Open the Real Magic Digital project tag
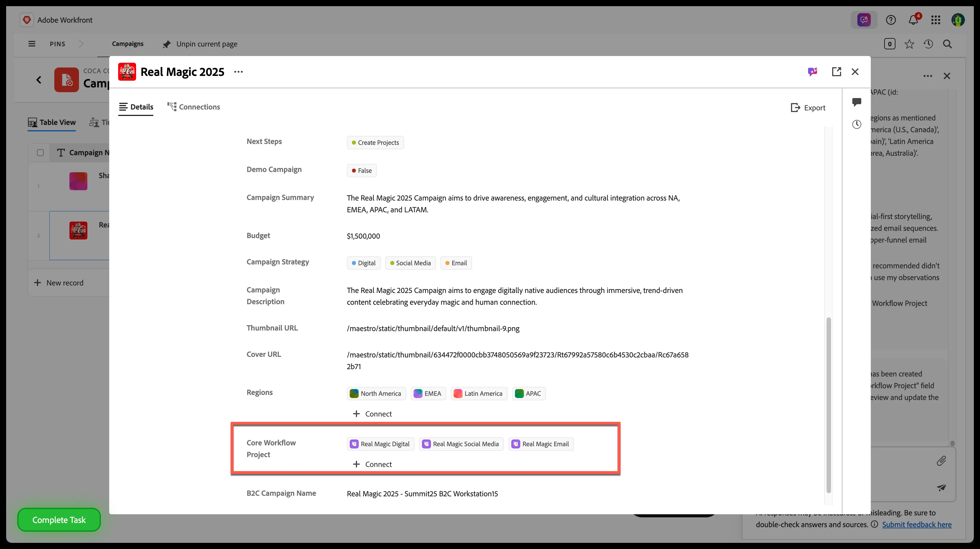The height and width of the screenshot is (549, 980). pos(381,444)
